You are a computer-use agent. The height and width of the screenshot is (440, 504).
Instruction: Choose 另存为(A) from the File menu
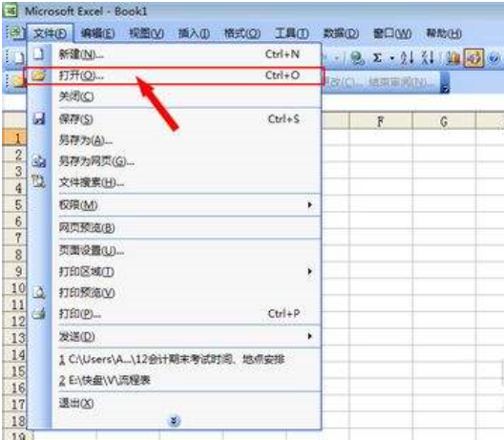coord(85,140)
